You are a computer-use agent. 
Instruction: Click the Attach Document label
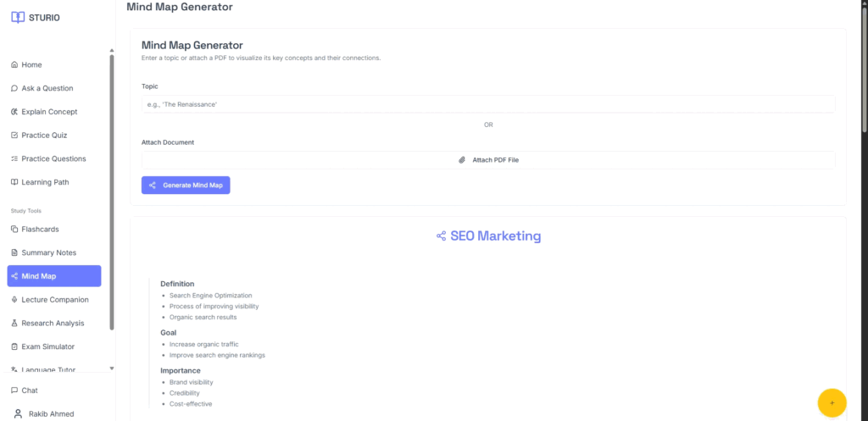[168, 142]
